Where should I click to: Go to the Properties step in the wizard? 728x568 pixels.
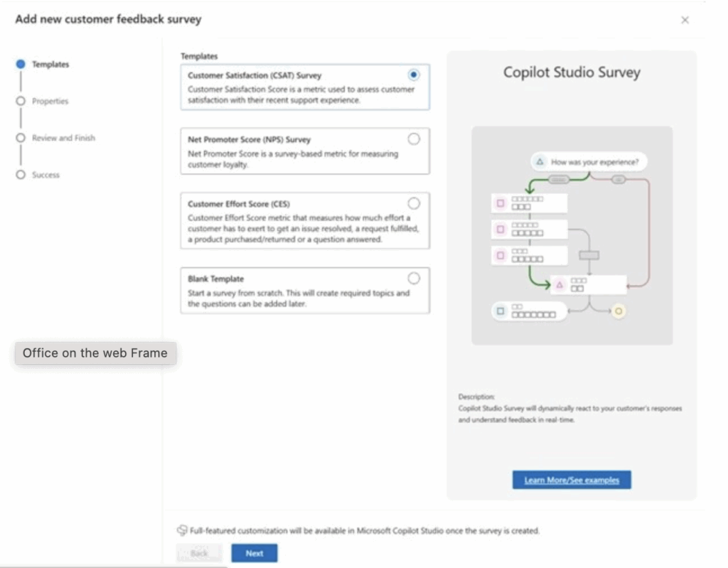point(50,101)
